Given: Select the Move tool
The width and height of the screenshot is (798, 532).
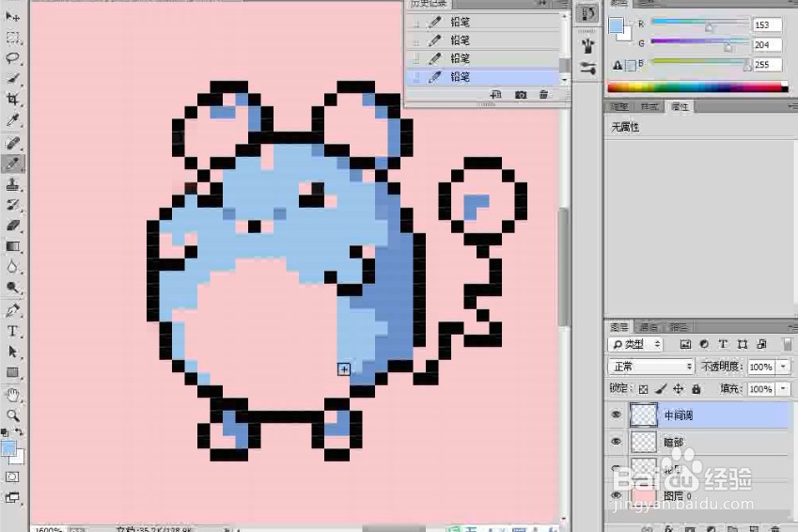Looking at the screenshot, I should tap(12, 16).
